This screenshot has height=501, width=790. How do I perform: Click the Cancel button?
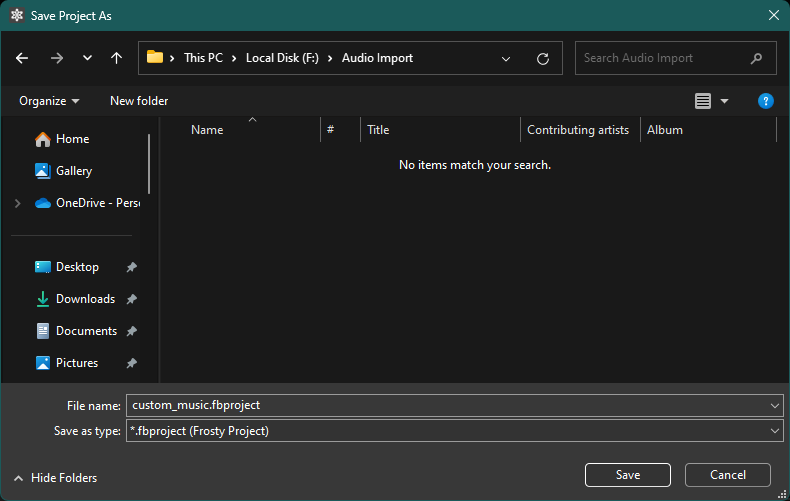728,475
